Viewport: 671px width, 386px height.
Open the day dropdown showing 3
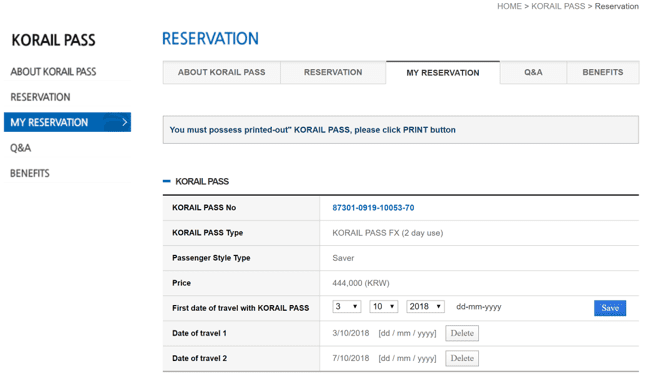click(347, 306)
